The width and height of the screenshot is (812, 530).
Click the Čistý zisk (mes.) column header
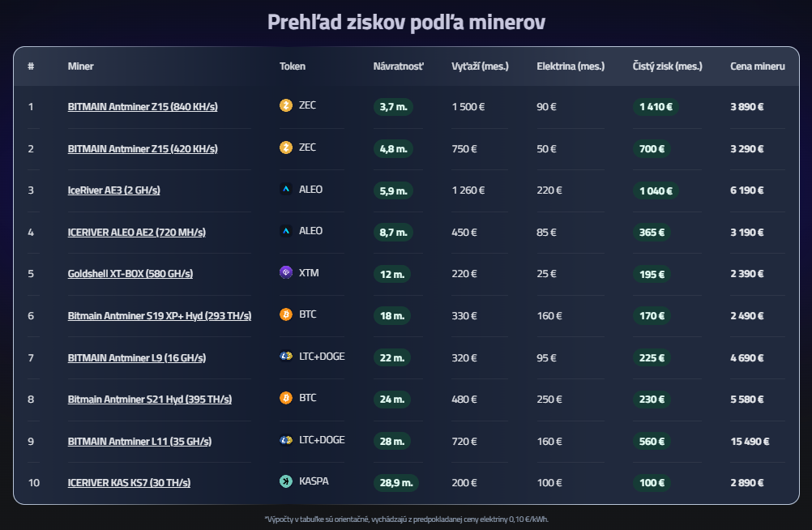click(667, 66)
